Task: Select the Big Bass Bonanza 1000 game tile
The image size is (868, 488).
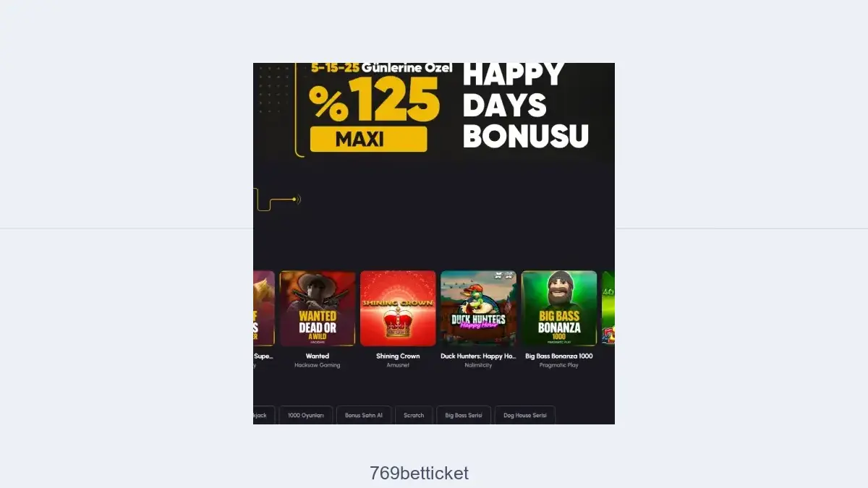Action: [x=559, y=309]
